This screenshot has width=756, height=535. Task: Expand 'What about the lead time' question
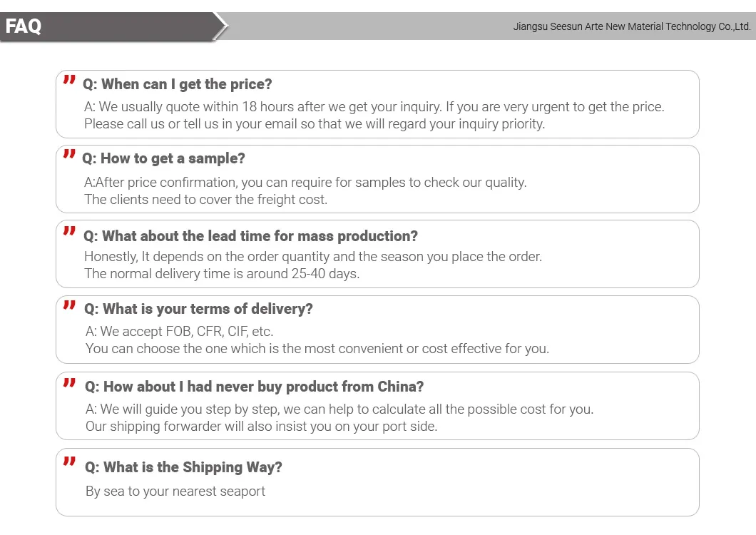click(251, 236)
